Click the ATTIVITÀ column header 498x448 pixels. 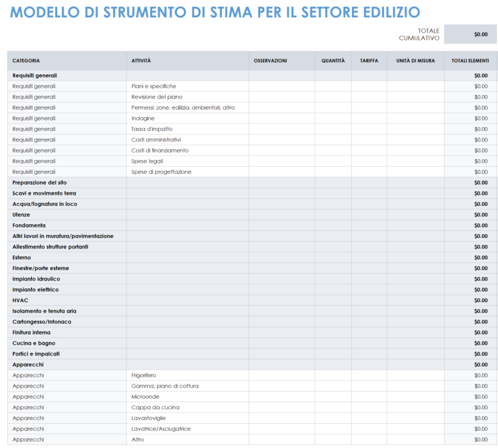(x=139, y=60)
